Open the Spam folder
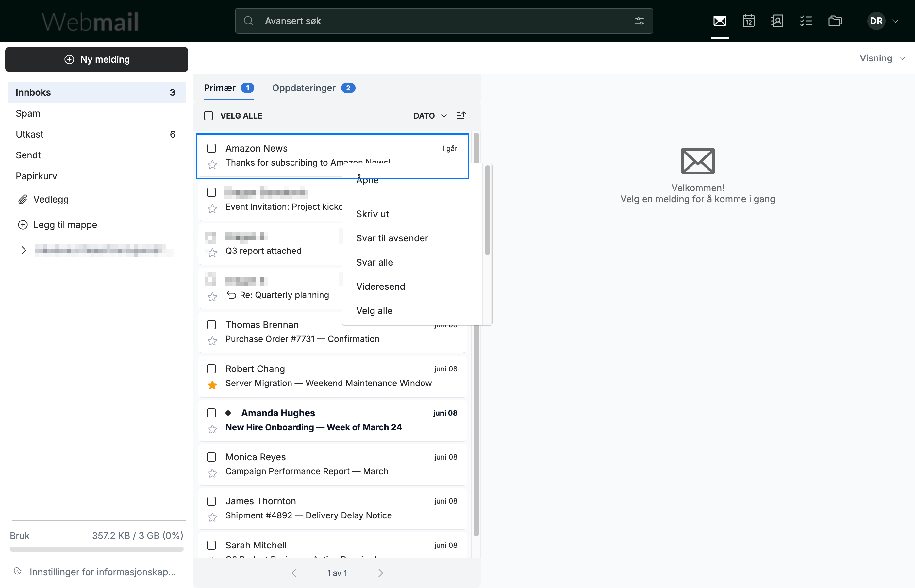This screenshot has width=915, height=588. click(97, 113)
